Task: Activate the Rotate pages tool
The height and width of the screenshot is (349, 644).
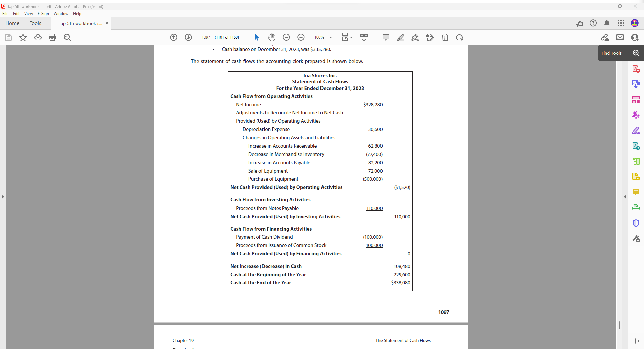Action: (460, 37)
